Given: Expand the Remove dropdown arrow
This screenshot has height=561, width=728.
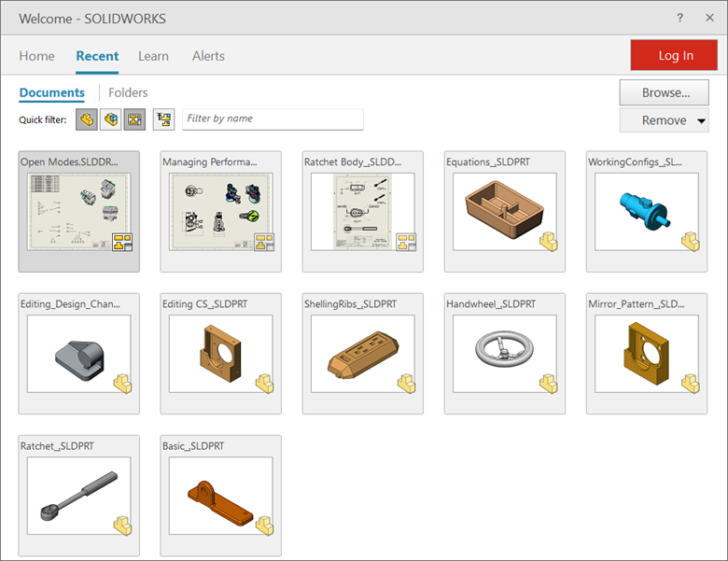Looking at the screenshot, I should click(701, 121).
